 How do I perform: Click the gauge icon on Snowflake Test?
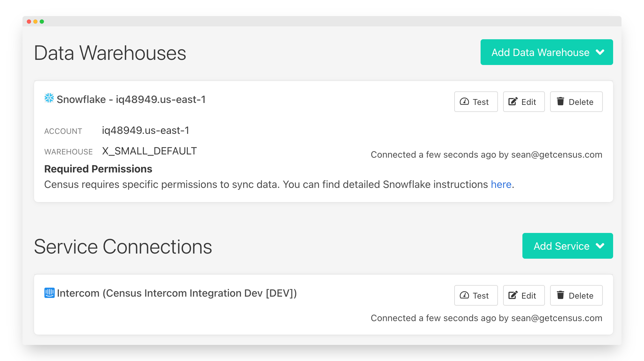click(464, 102)
